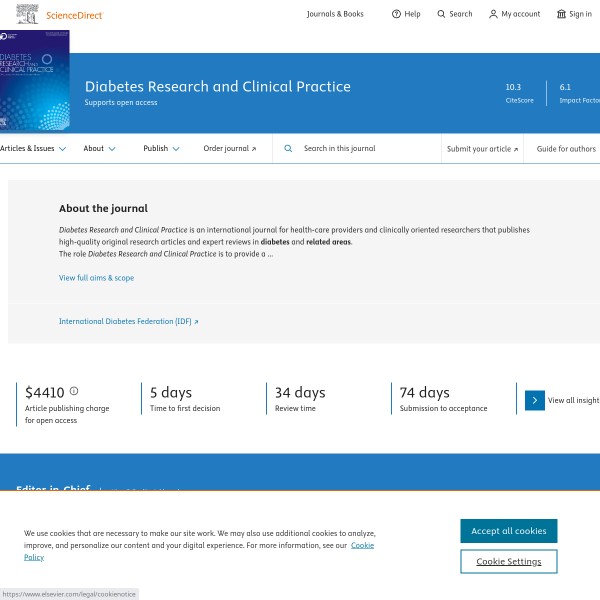Open Guide for authors
600x600 pixels.
(x=566, y=149)
